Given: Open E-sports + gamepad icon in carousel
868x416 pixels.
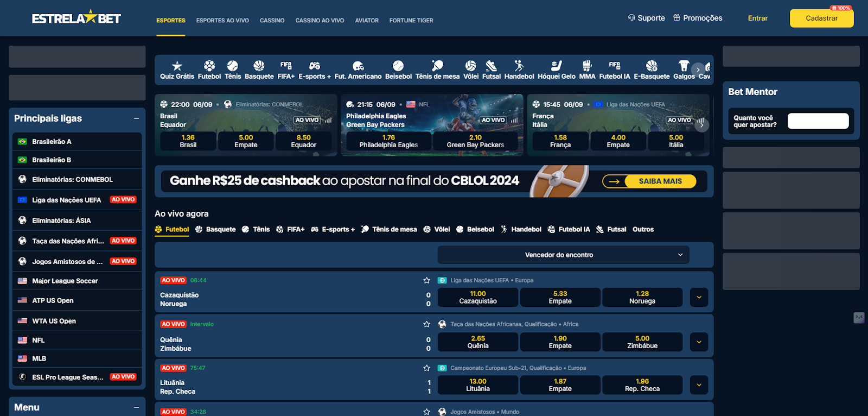Looking at the screenshot, I should (315, 66).
